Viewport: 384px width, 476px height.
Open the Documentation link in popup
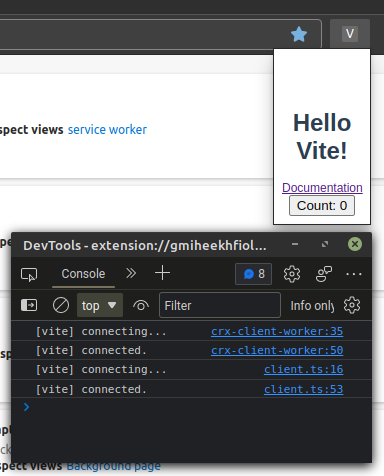coord(322,188)
